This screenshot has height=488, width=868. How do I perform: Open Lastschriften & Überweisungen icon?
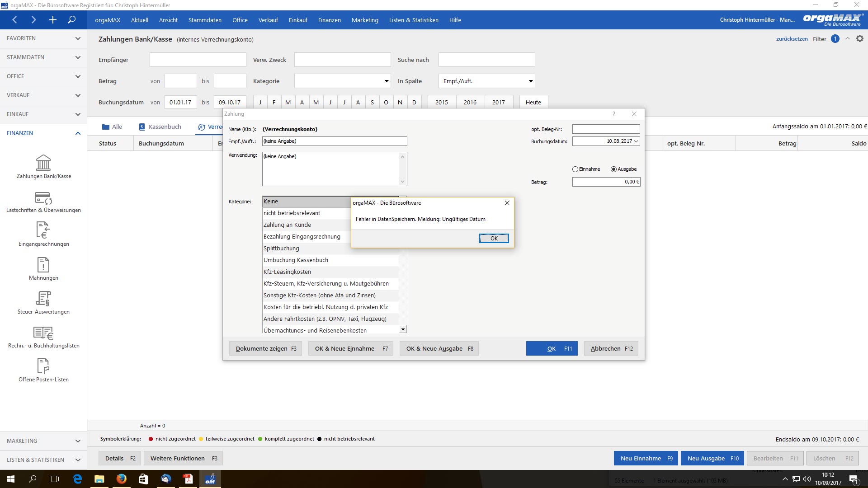pyautogui.click(x=43, y=202)
